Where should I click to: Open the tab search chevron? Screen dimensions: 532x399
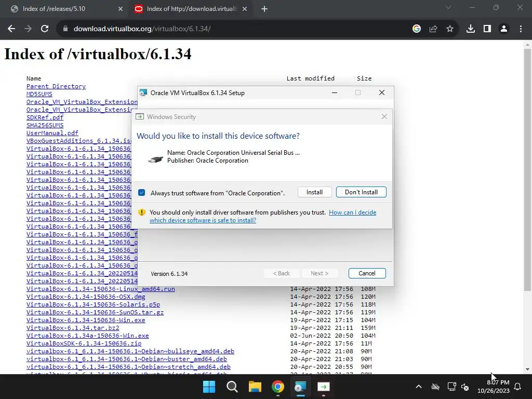448,7
